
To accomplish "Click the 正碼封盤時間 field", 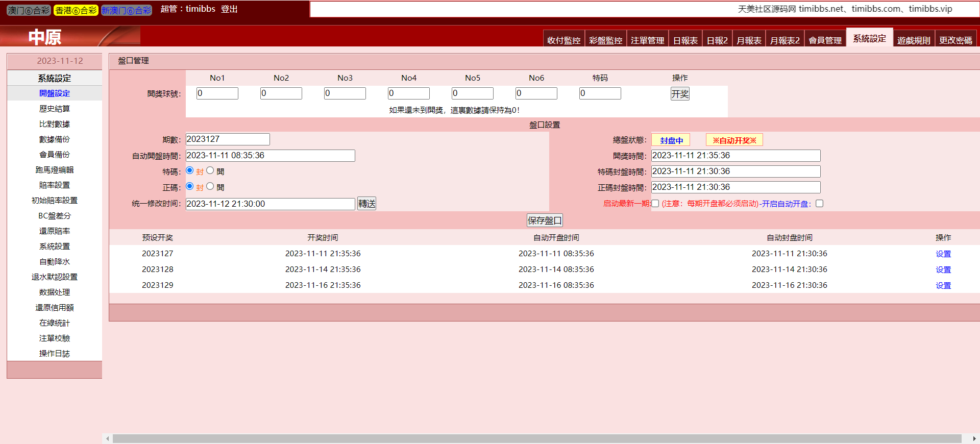I will point(736,187).
